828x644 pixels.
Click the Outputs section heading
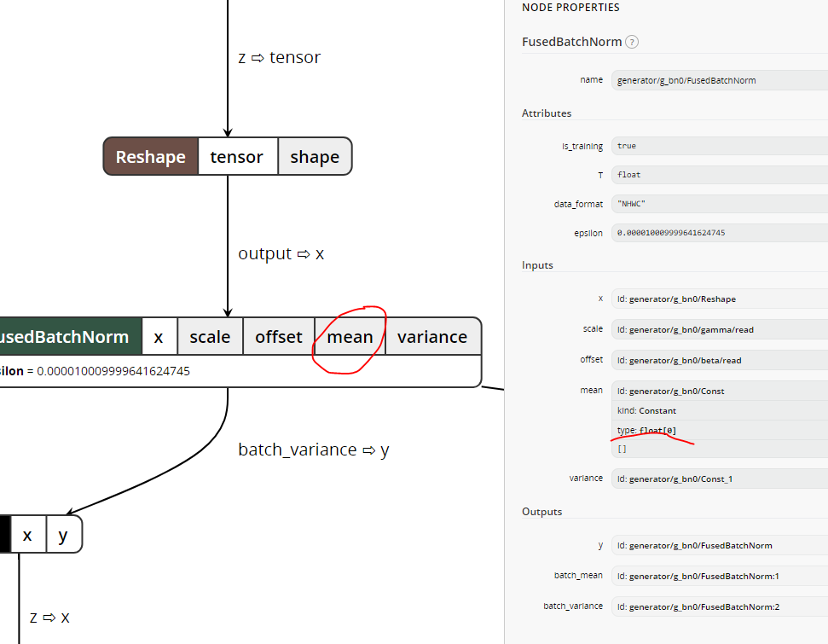pos(541,512)
